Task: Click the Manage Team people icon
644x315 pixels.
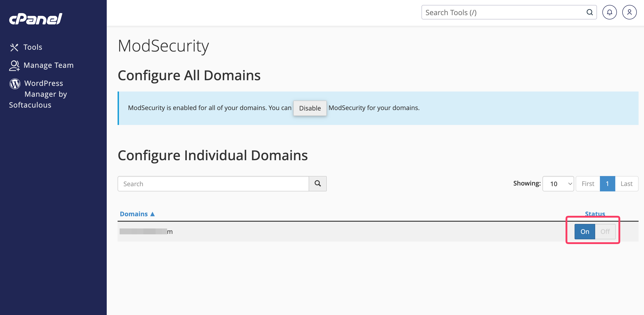Action: pyautogui.click(x=14, y=66)
